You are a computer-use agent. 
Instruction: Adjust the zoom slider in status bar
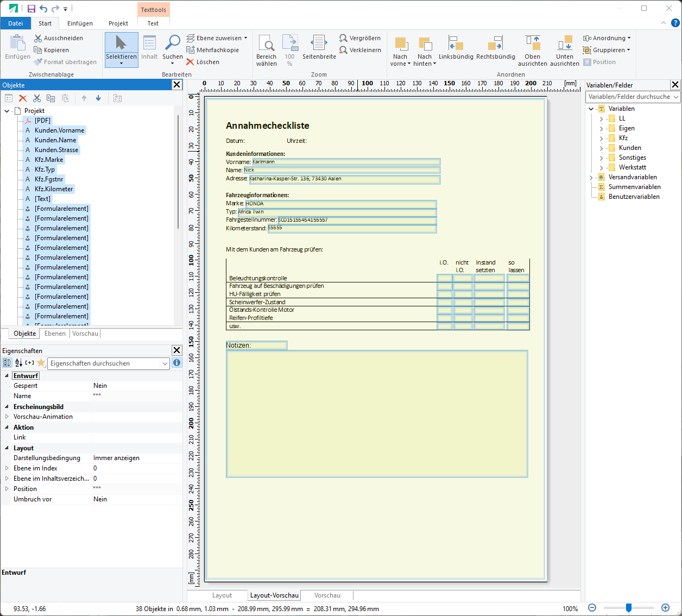coord(629,608)
